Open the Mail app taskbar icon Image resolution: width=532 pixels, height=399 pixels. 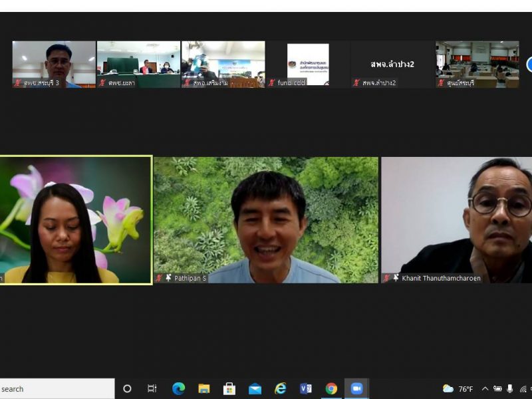pyautogui.click(x=255, y=389)
